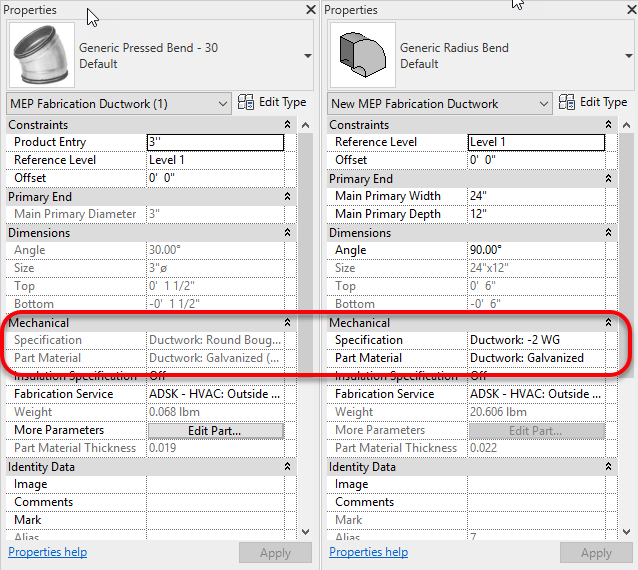Collapse right Mechanical section

[609, 323]
